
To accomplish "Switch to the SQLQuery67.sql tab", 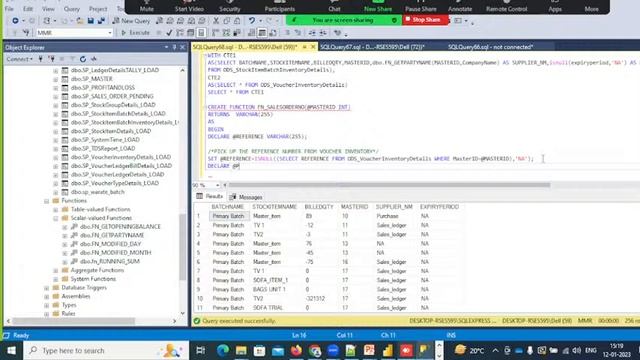I will click(x=372, y=47).
